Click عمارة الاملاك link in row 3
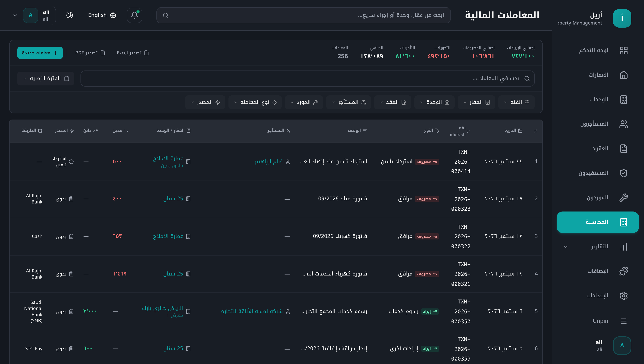644x364 pixels. click(168, 236)
